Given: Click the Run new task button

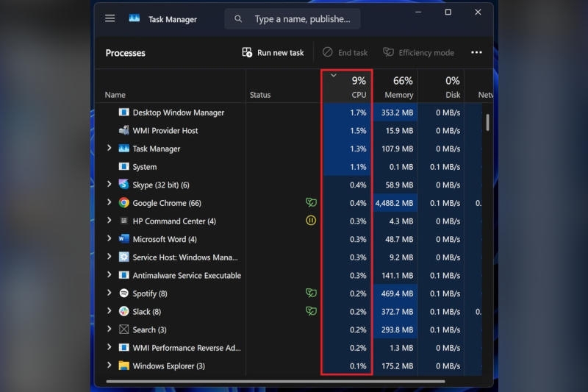Looking at the screenshot, I should coord(273,53).
